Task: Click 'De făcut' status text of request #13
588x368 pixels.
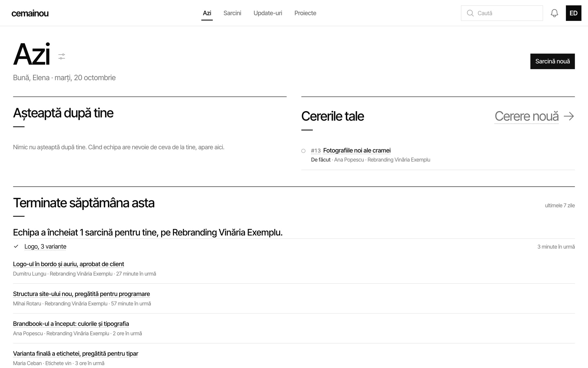Action: click(x=321, y=160)
